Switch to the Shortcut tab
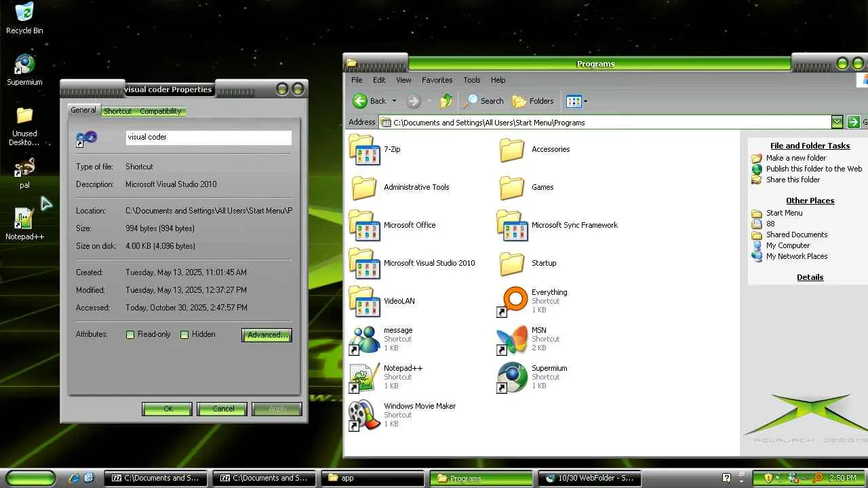The height and width of the screenshot is (488, 868). point(118,111)
